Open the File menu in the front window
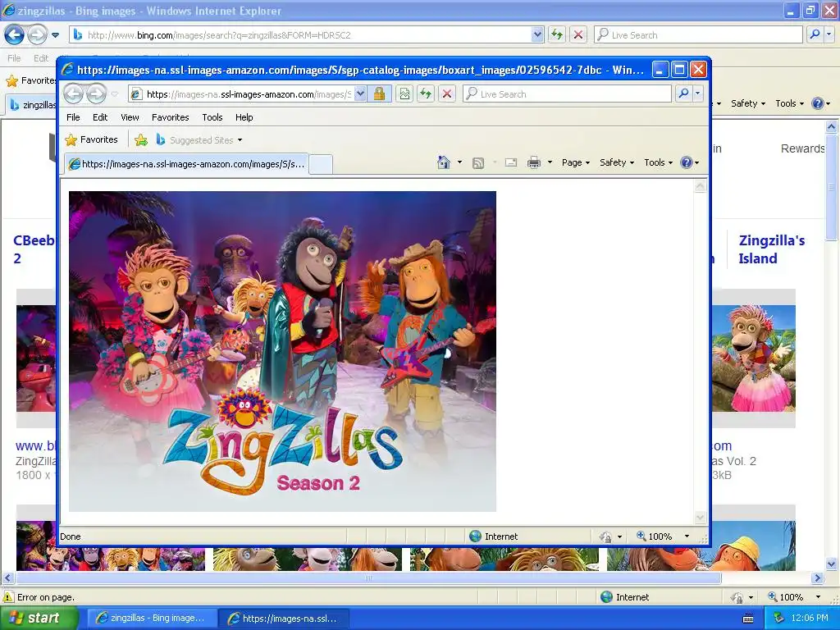This screenshot has width=840, height=630. point(73,117)
